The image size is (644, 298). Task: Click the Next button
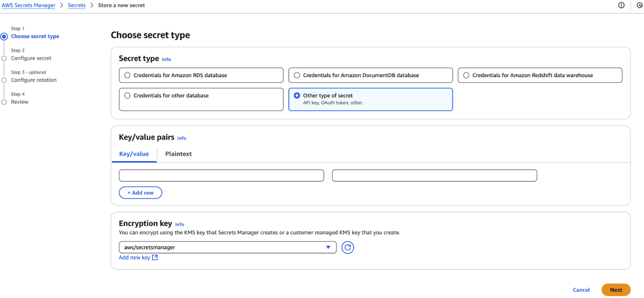[x=616, y=290]
